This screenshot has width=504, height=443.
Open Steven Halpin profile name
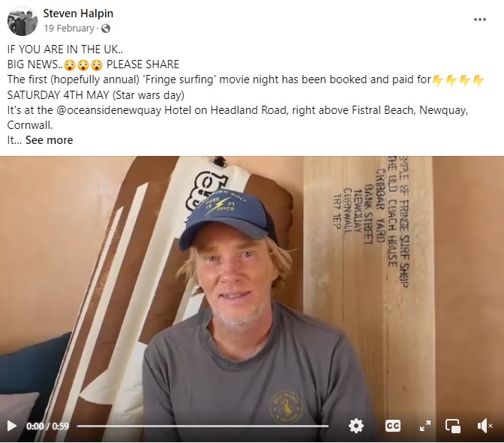coord(78,13)
